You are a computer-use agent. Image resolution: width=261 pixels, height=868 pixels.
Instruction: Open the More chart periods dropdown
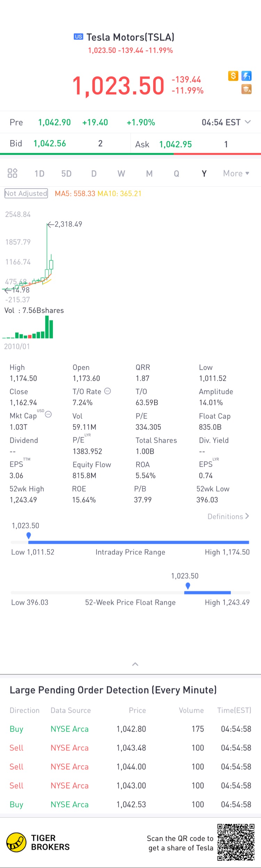coord(236,173)
